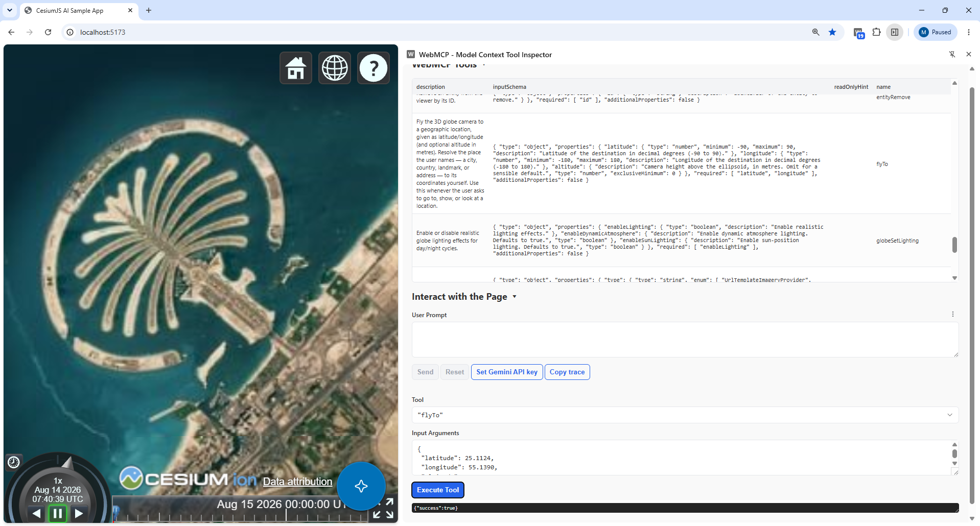The height and width of the screenshot is (526, 980).
Task: Click the tools table scroll up arrow
Action: (x=954, y=83)
